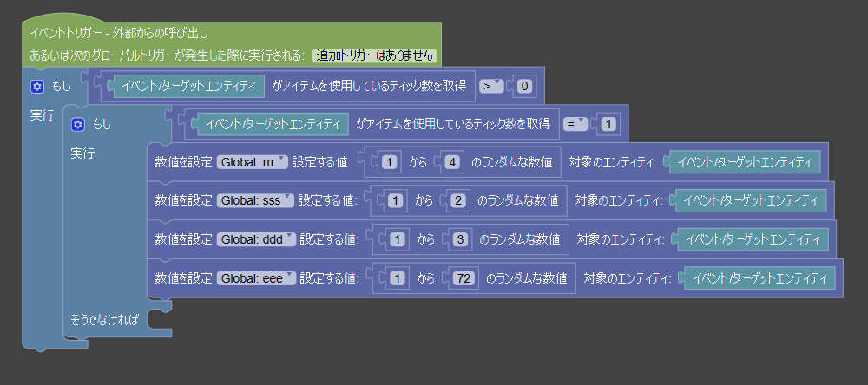868x385 pixels.
Task: Click the 数値を設定 label in the rrr row
Action: 183,163
